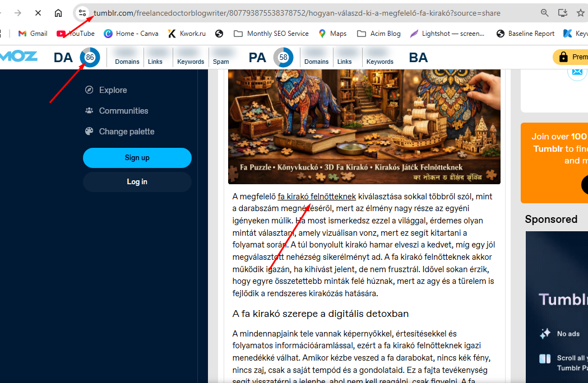
Task: Open the Gmail bookmark
Action: point(33,34)
